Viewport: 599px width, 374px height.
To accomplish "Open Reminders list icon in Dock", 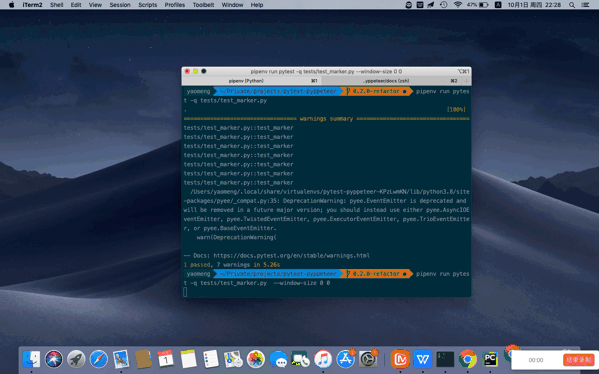I will point(211,359).
